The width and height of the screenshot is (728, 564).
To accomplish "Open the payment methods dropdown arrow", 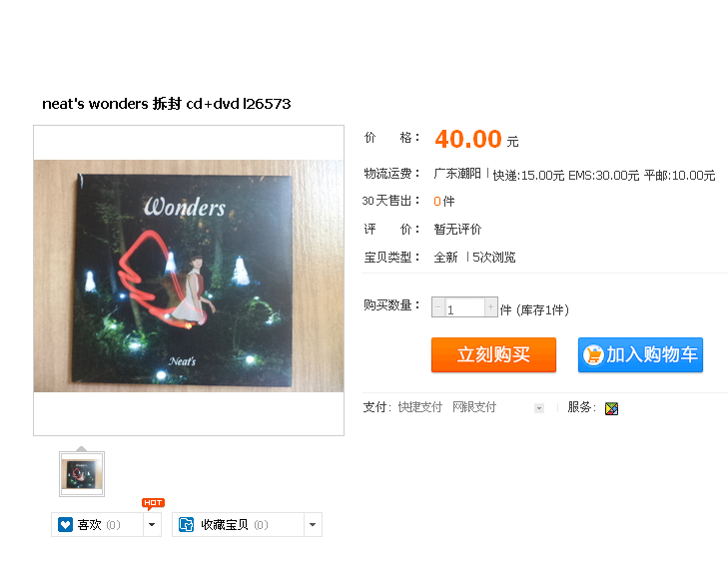I will point(539,408).
